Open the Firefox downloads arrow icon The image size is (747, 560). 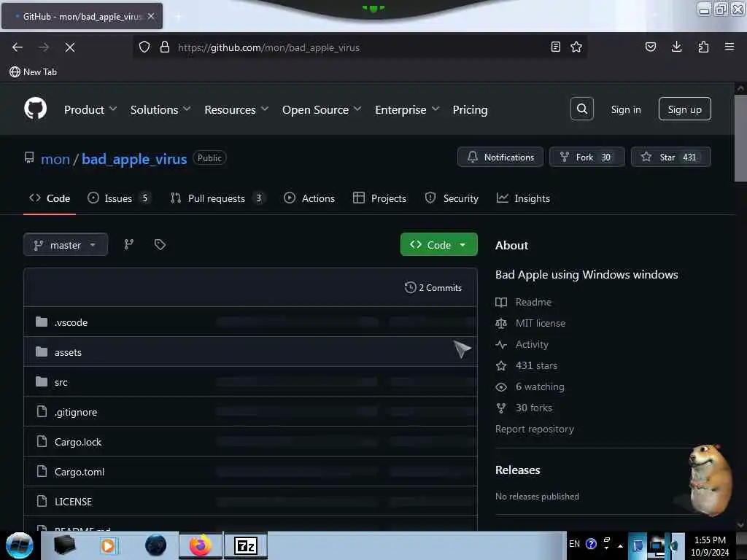tap(676, 47)
